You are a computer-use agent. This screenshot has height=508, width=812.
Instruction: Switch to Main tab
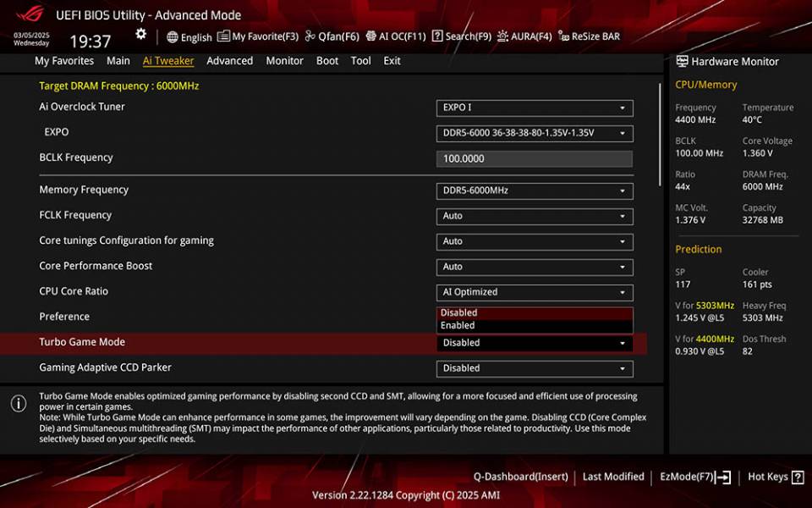(118, 61)
